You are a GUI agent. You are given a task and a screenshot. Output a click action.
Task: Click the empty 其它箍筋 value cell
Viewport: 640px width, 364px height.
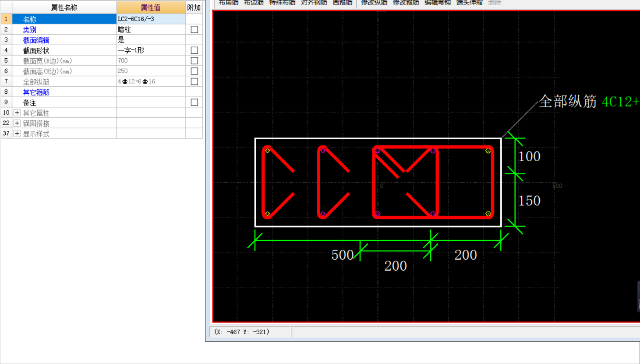[x=151, y=92]
